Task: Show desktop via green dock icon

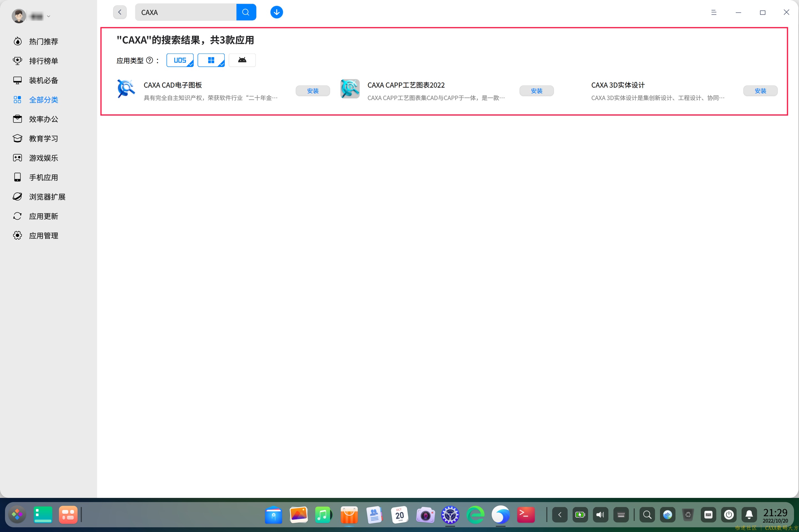Action: pyautogui.click(x=43, y=515)
